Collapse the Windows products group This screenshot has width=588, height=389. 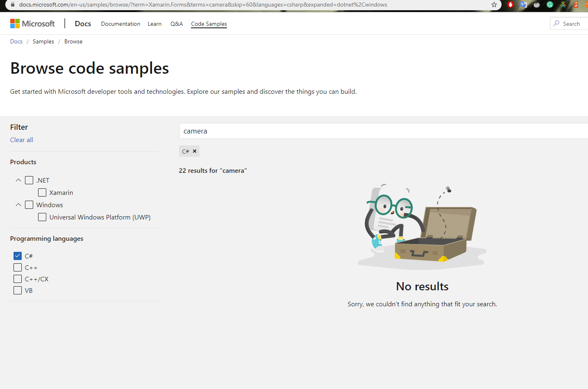pyautogui.click(x=18, y=205)
